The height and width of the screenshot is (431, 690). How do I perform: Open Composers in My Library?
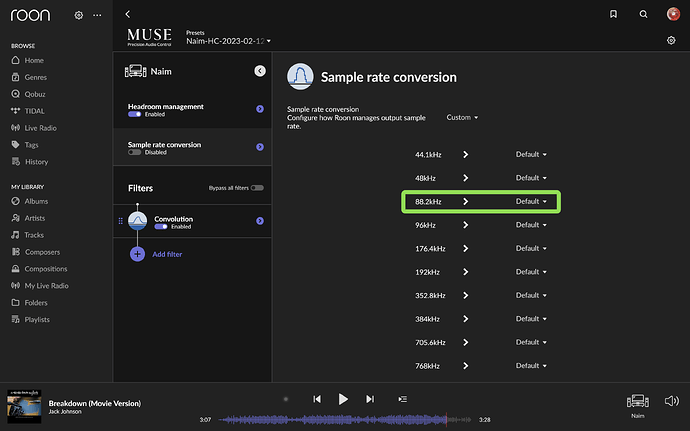tap(35, 252)
